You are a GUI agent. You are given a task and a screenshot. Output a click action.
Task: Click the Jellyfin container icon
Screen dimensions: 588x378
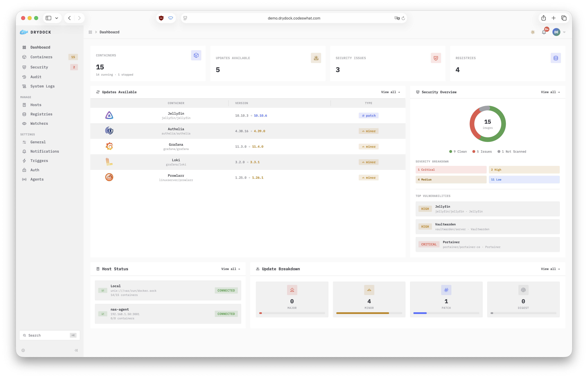pyautogui.click(x=109, y=115)
